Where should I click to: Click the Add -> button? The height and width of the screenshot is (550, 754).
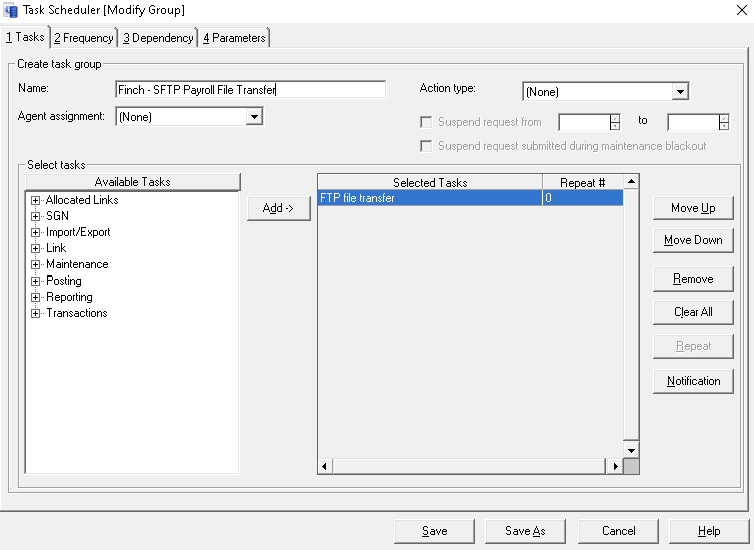pos(278,208)
